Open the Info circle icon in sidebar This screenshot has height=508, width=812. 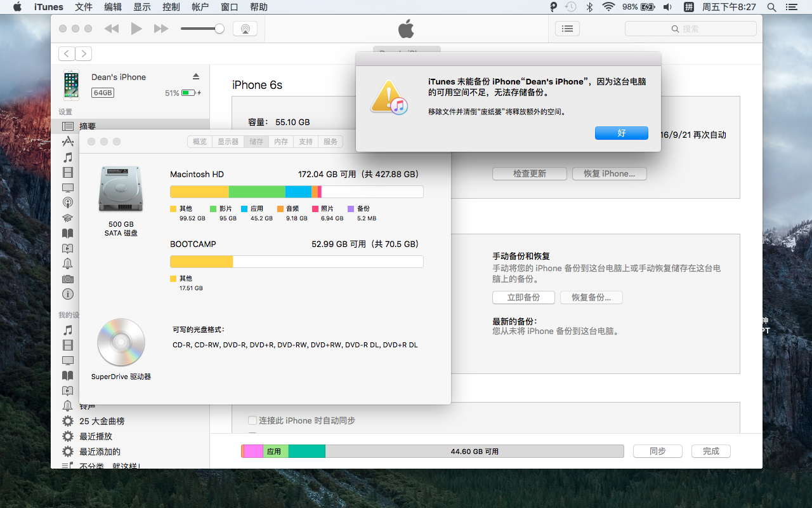pos(68,294)
